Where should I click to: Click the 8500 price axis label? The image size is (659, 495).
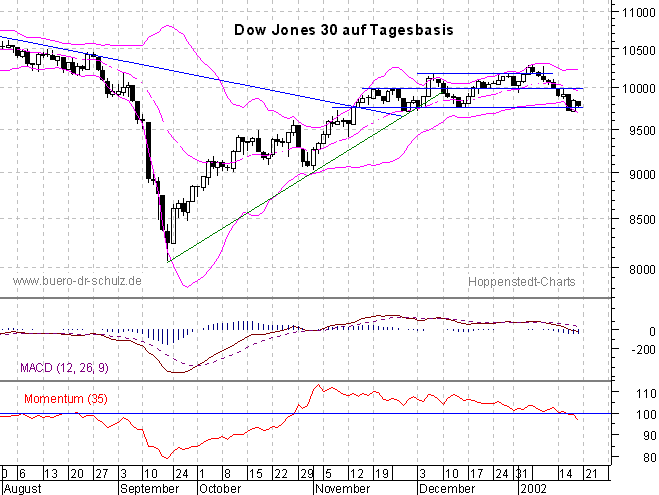(x=642, y=219)
